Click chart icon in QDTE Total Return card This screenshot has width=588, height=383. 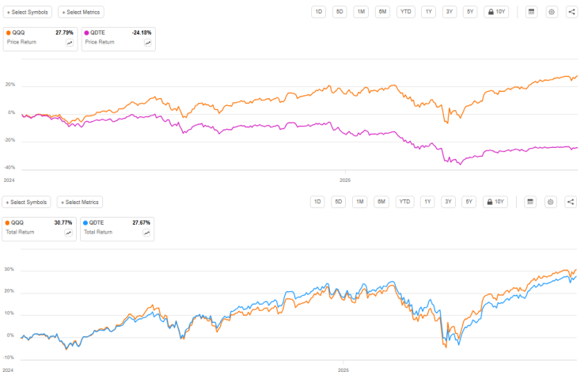(146, 233)
